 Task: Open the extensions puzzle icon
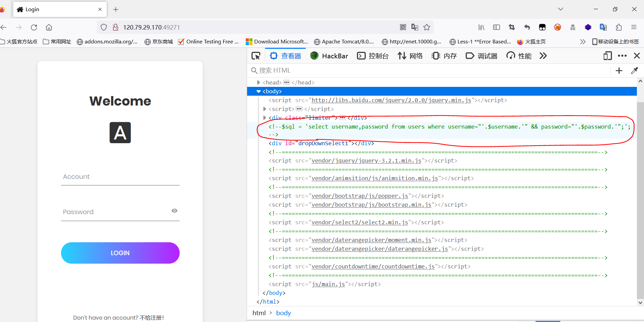(x=619, y=27)
